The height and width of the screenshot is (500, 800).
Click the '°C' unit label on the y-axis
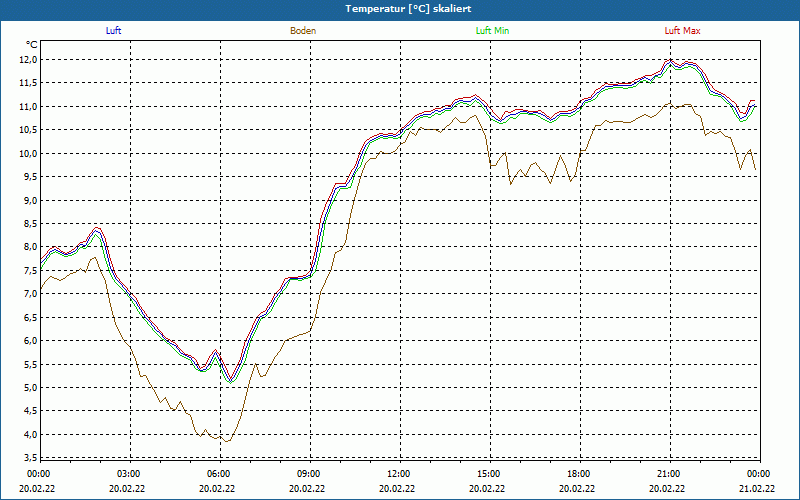(x=32, y=45)
